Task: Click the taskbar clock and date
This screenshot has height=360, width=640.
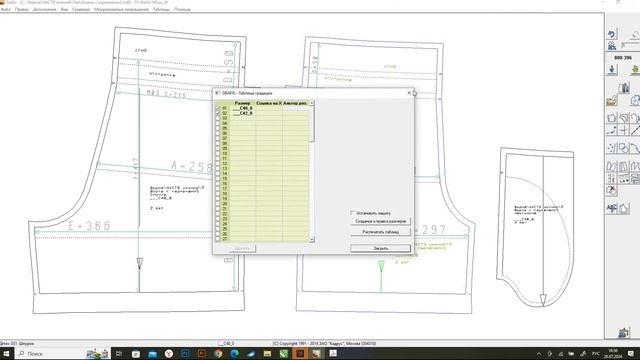Action: pos(613,353)
